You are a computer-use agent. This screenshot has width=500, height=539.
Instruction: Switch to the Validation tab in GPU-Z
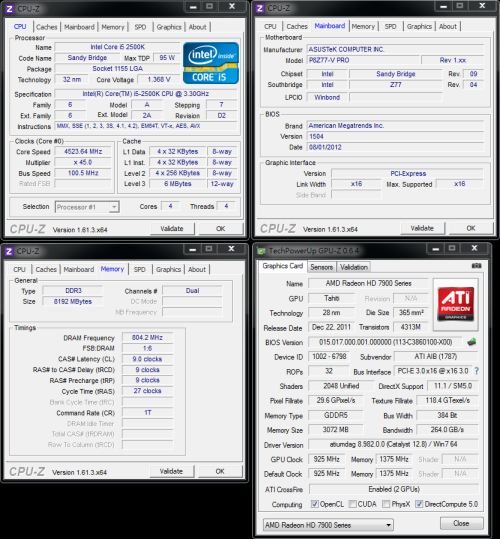[x=354, y=267]
